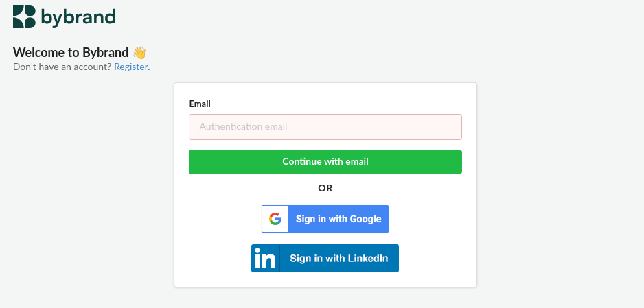Viewport: 644px width, 308px height.
Task: Click the Google G logo icon
Action: tap(275, 219)
